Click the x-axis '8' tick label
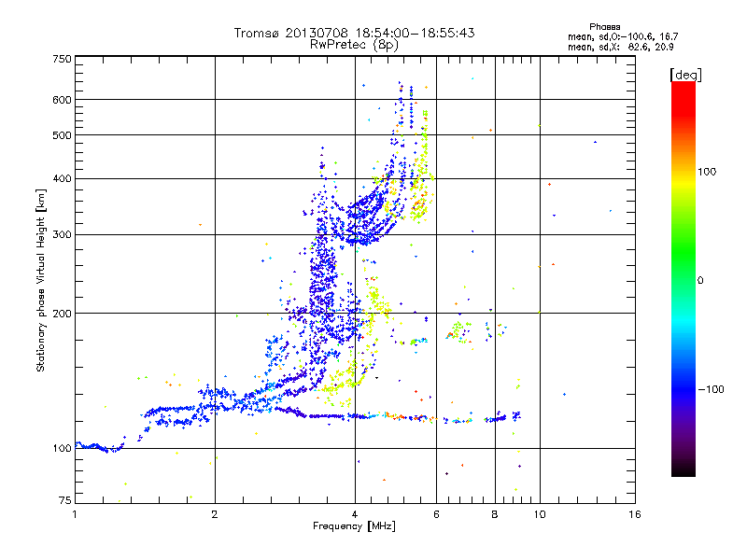Screen dimensions: 747x560 495,514
